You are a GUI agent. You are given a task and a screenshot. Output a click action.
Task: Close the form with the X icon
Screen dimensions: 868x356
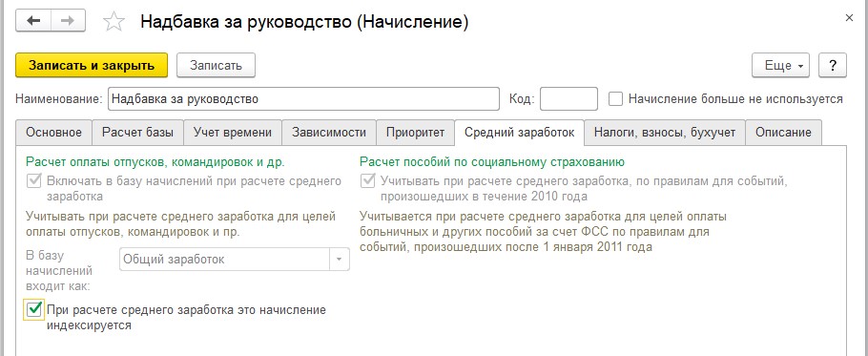849,18
